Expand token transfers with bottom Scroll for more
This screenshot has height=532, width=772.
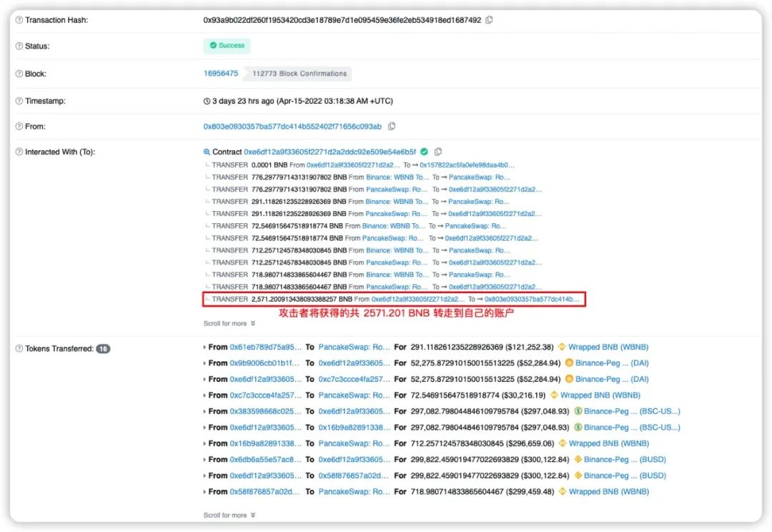tap(229, 516)
